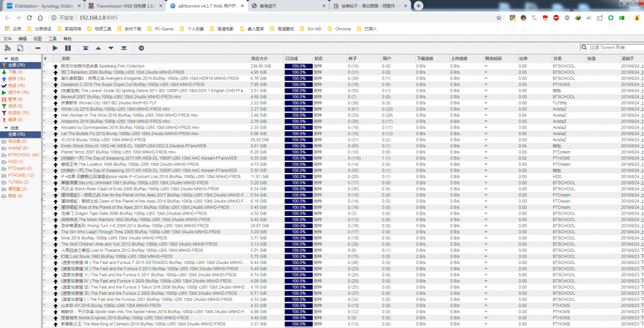Select the PTHOME (12) category
644x328 pixels.
22,175
